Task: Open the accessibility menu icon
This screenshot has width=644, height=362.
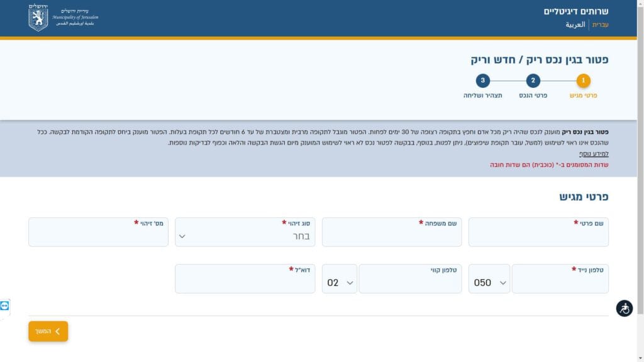Action: [624, 309]
